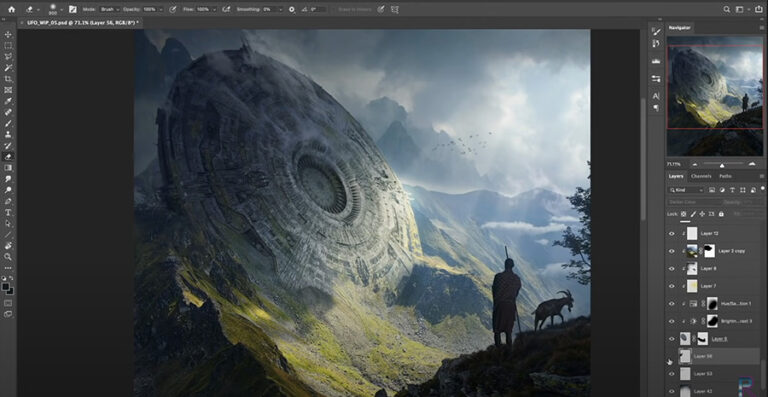Select the Path Selection tool

tap(8, 223)
